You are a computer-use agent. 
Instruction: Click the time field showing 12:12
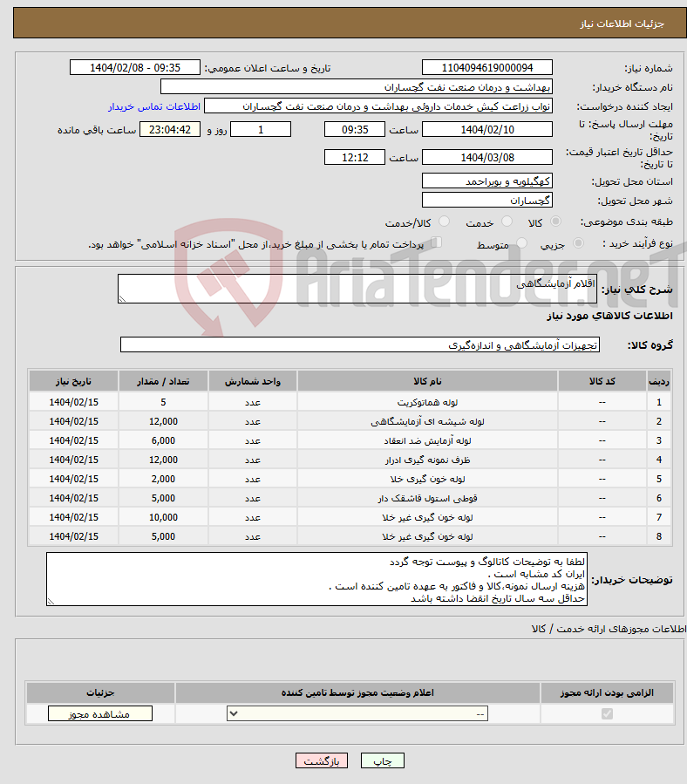pos(355,158)
